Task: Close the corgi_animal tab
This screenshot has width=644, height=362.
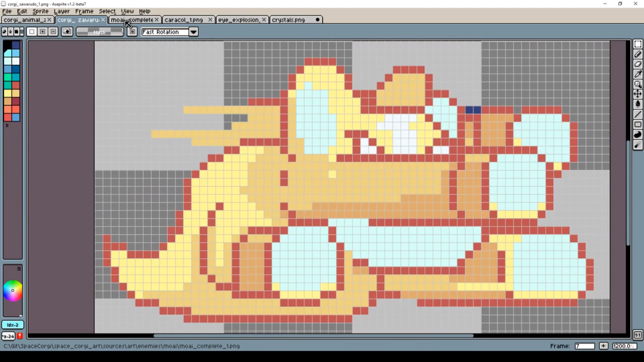Action: [x=49, y=20]
